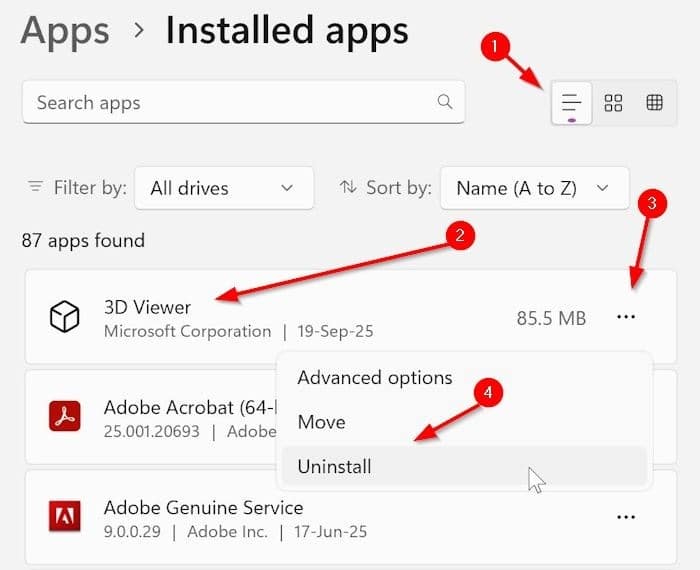Image resolution: width=700 pixels, height=570 pixels.
Task: Select Move in the context menu
Action: 321,422
